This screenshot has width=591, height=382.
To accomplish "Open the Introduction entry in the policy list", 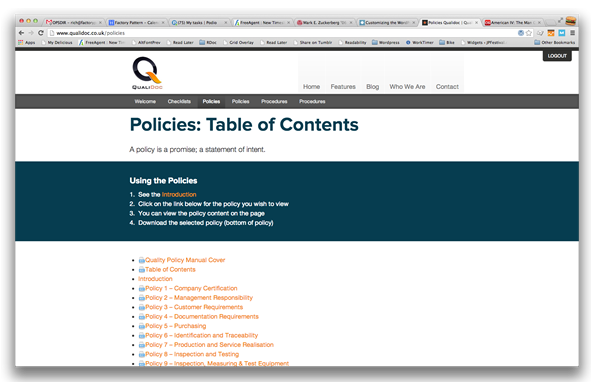I will click(x=155, y=279).
